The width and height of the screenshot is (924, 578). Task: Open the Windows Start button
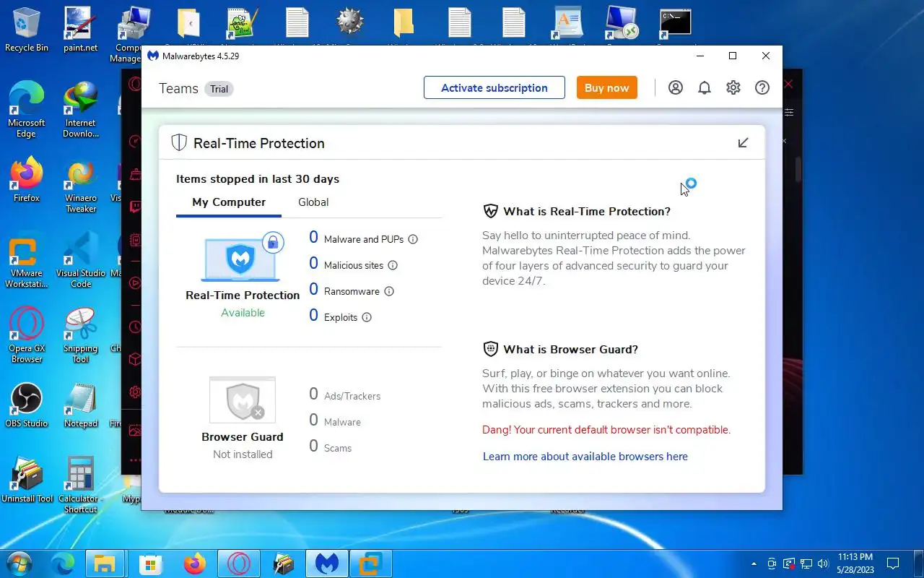[19, 564]
